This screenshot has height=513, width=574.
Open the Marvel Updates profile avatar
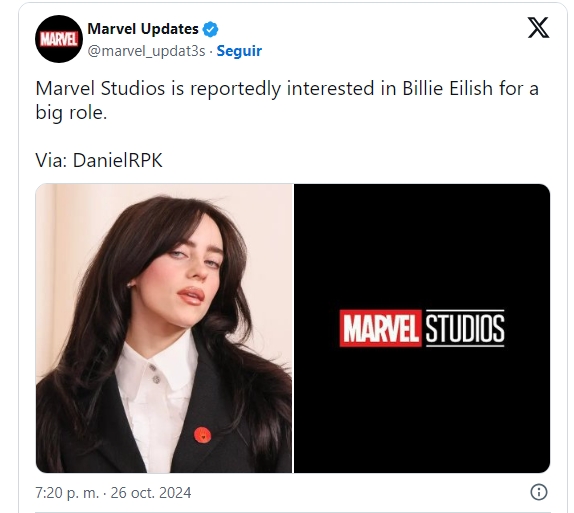[59, 39]
